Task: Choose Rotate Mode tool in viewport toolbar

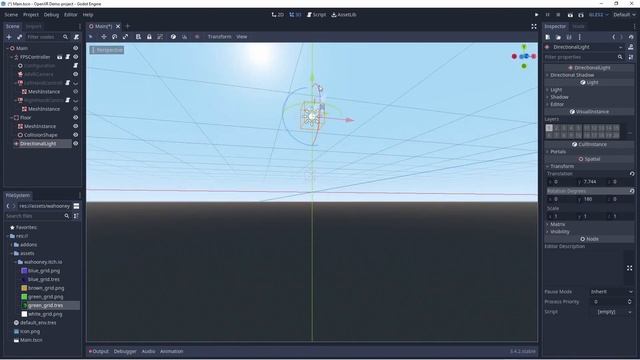Action: click(114, 37)
